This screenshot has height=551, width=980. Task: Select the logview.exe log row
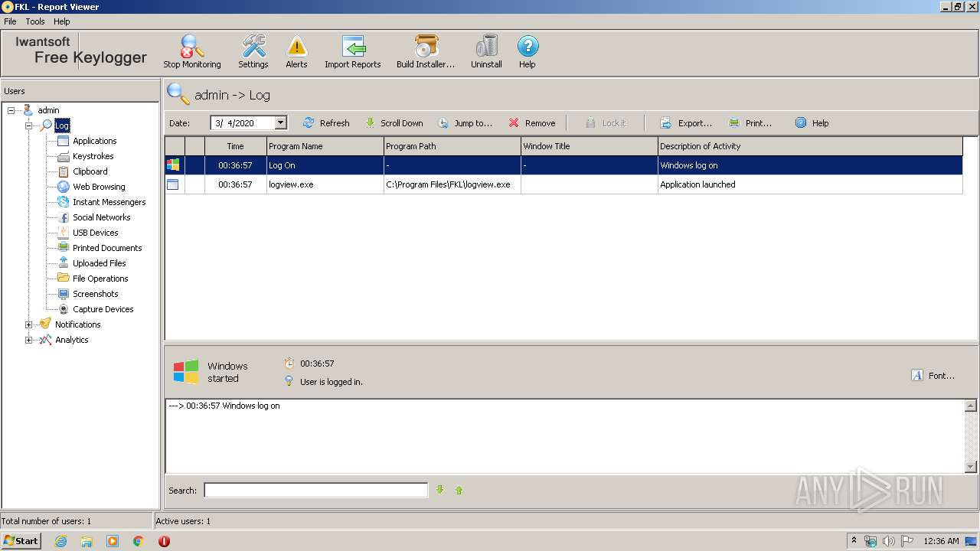click(x=563, y=184)
